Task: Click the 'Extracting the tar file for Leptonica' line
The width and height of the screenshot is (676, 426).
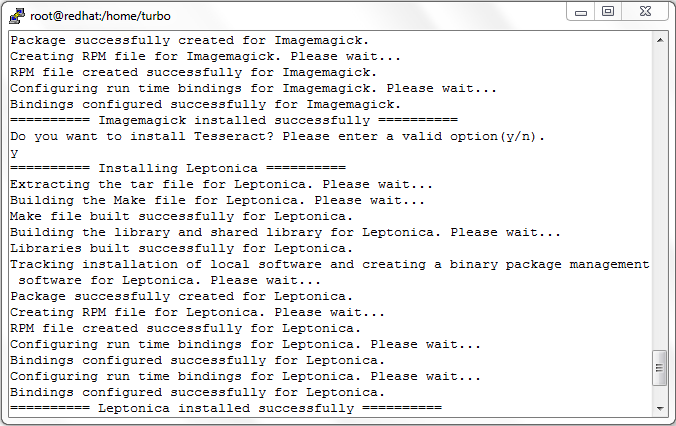Action: pyautogui.click(x=221, y=185)
